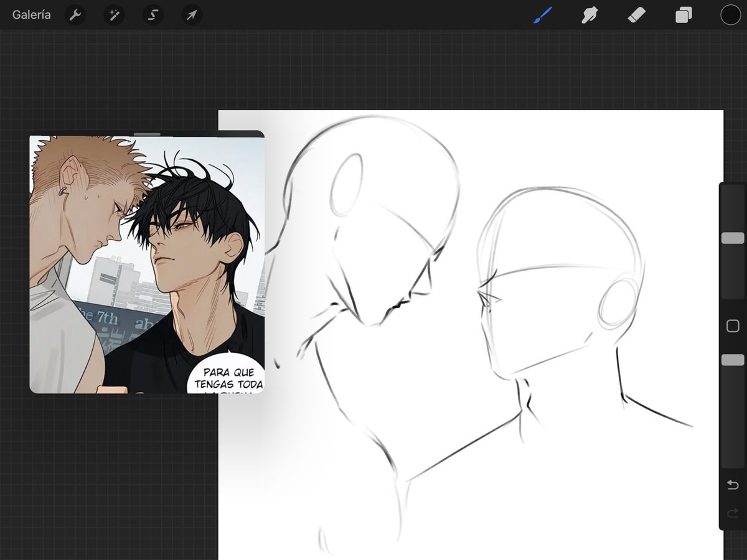Viewport: 747px width, 560px height.
Task: Tap the reference image thumbnail
Action: coord(147,265)
